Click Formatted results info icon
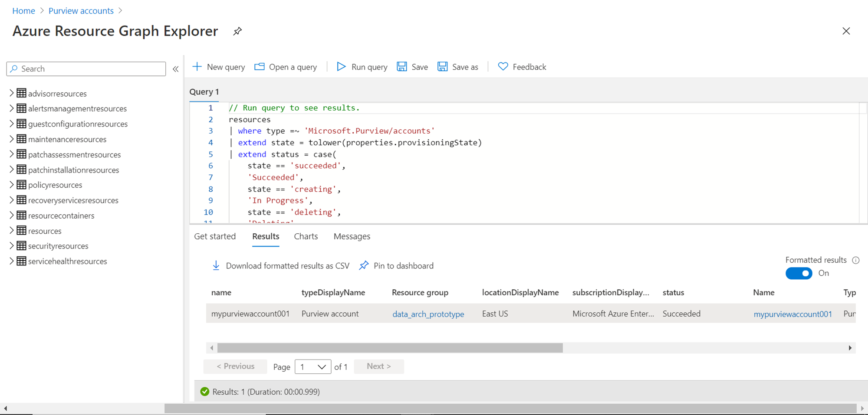868x415 pixels. [856, 260]
